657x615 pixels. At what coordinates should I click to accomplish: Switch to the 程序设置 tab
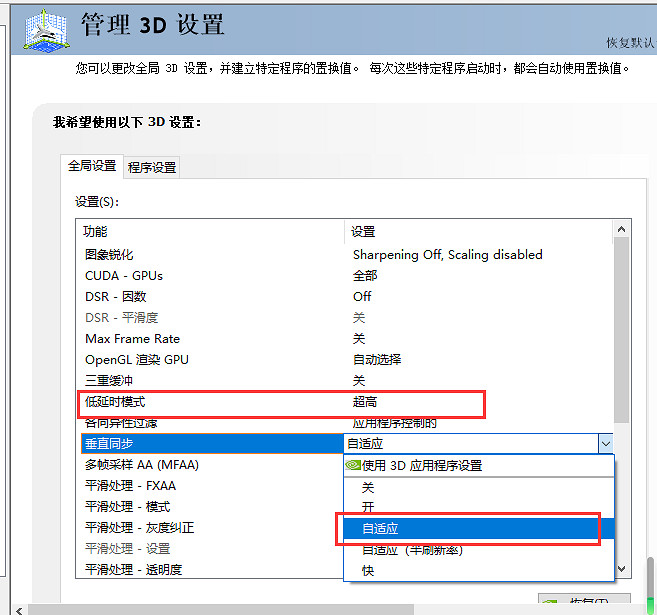152,168
